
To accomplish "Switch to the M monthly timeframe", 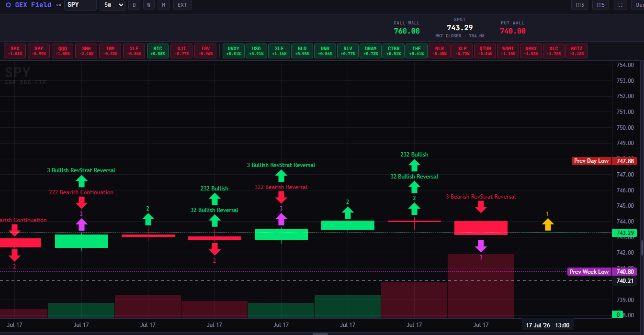I will (164, 5).
